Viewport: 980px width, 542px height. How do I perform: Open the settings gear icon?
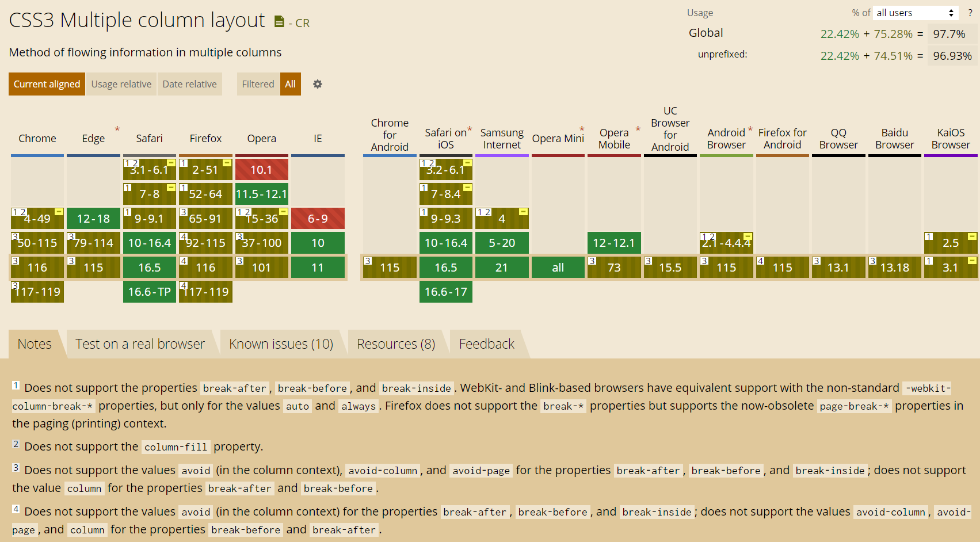(x=318, y=84)
